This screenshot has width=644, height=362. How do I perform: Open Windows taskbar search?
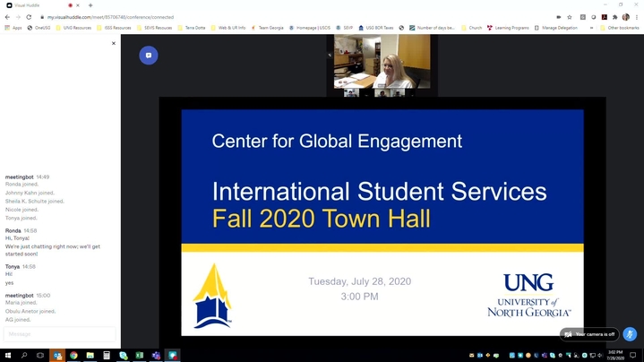point(24,355)
